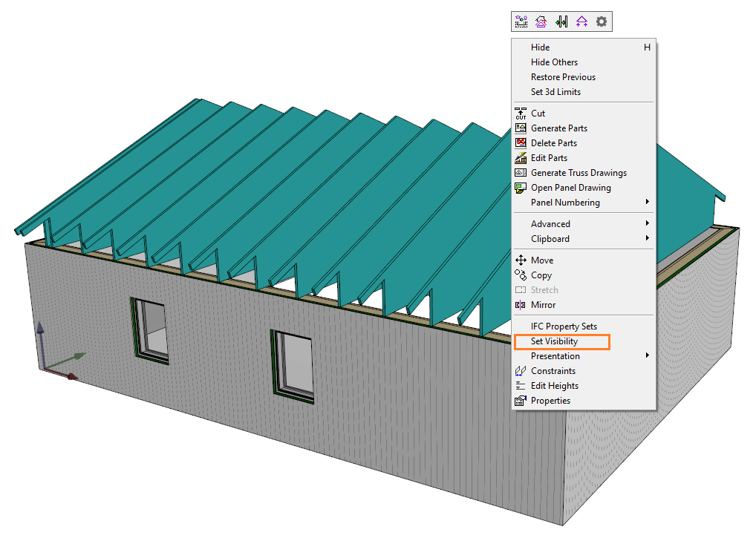This screenshot has height=535, width=756.
Task: Click the purple house icon in mini toolbar
Action: click(541, 22)
